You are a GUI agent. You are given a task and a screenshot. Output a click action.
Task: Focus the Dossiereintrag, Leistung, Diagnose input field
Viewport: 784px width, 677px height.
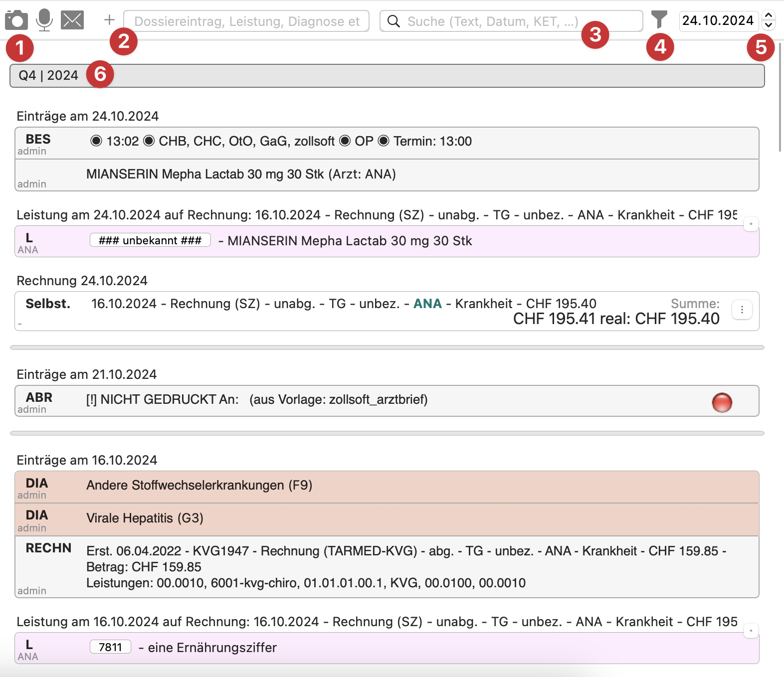246,21
